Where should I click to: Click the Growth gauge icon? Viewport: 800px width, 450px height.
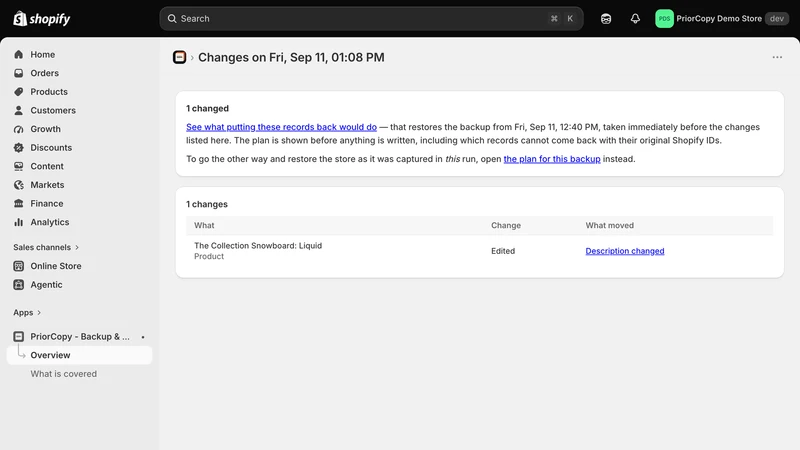coord(19,129)
